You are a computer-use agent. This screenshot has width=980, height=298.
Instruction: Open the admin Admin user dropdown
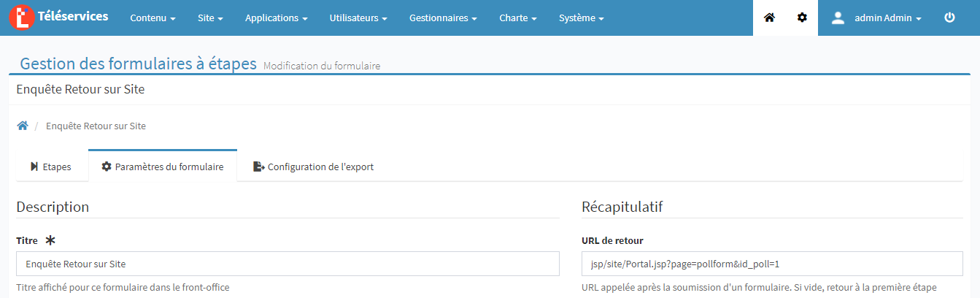pyautogui.click(x=887, y=18)
